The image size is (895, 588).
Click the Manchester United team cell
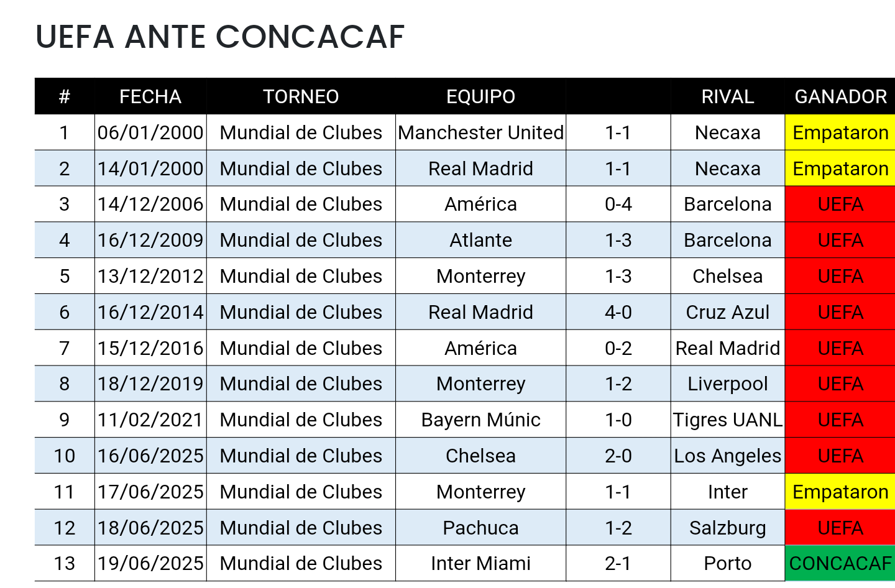480,132
